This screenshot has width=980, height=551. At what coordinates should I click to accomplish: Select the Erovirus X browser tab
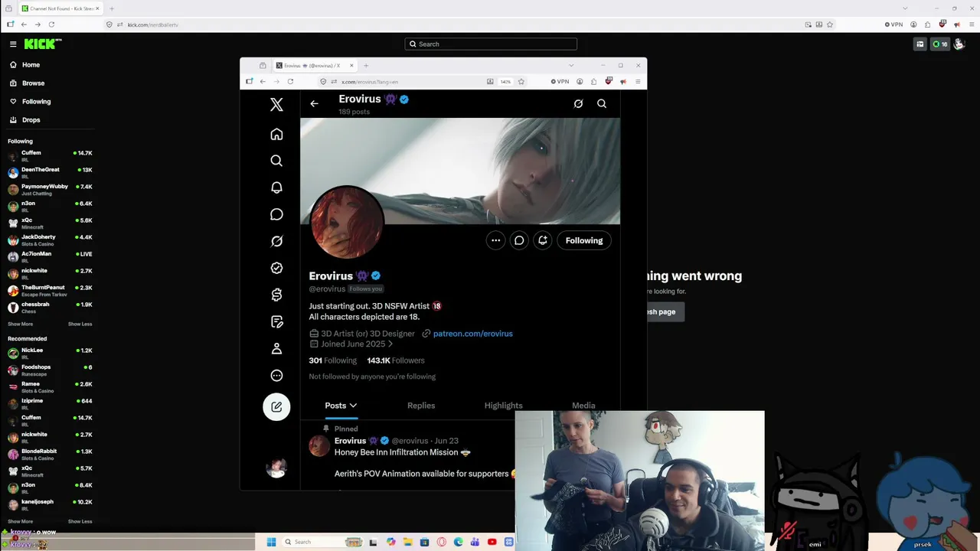(314, 65)
